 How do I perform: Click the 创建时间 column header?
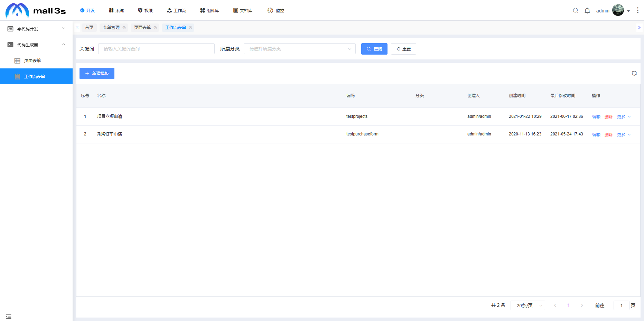[x=517, y=96]
